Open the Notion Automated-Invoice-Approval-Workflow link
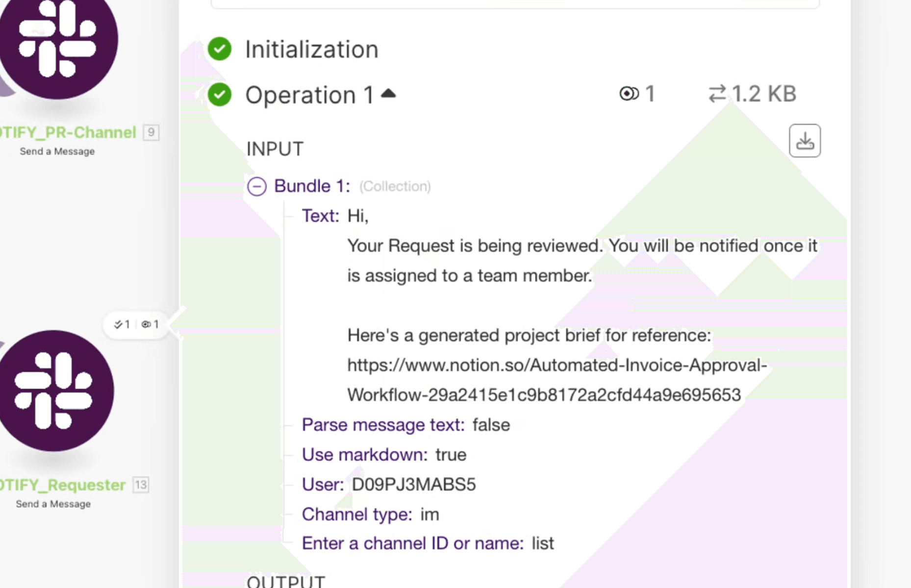The height and width of the screenshot is (588, 911). coord(557,380)
